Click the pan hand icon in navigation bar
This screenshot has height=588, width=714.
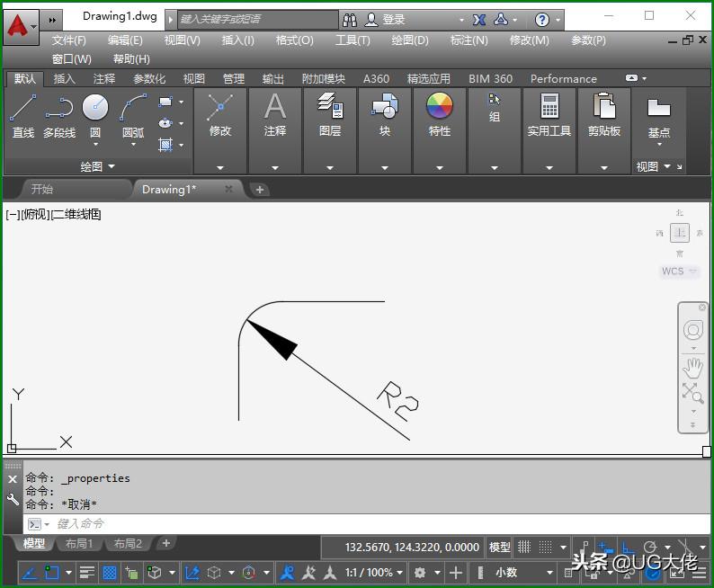pos(692,367)
